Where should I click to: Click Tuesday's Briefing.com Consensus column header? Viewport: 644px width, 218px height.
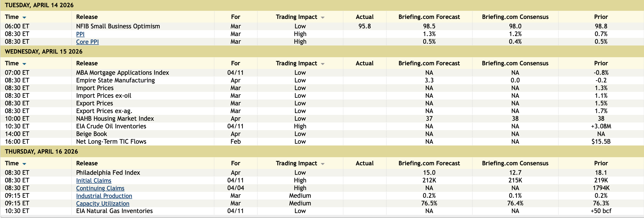click(x=515, y=17)
